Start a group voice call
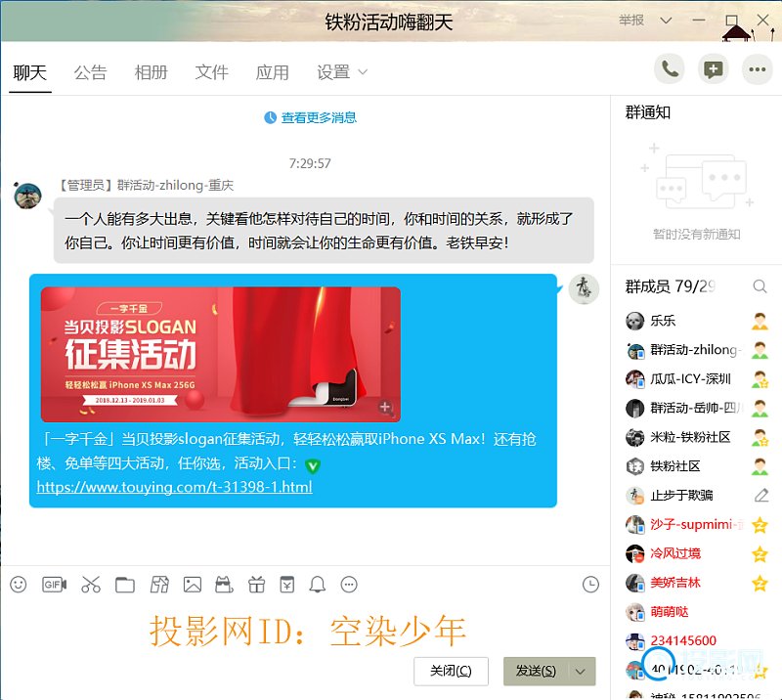Viewport: 782px width, 700px height. click(x=670, y=69)
